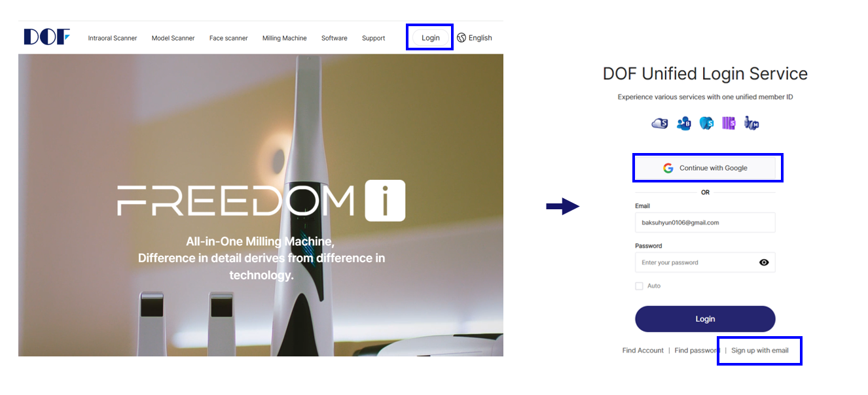Click the Find password link
The width and height of the screenshot is (868, 395).
click(x=697, y=351)
